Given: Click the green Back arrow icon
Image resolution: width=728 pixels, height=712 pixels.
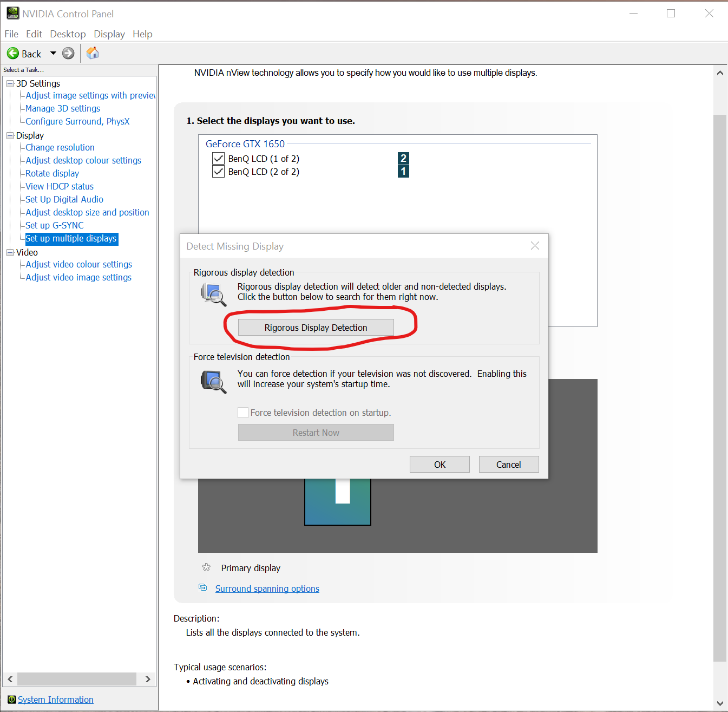Looking at the screenshot, I should pyautogui.click(x=13, y=53).
